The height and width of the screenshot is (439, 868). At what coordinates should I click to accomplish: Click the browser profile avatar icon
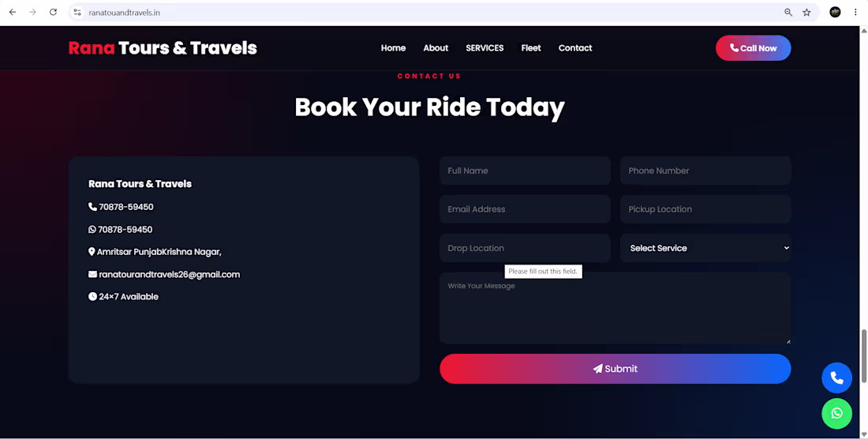point(835,12)
